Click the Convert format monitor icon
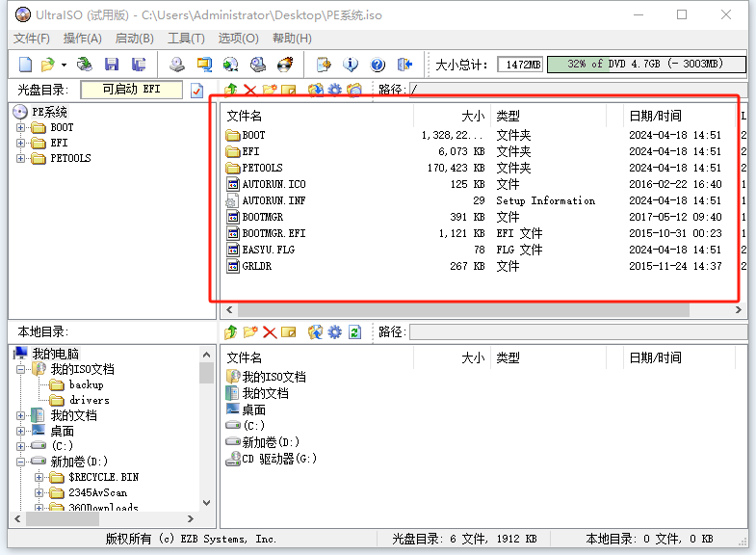The height and width of the screenshot is (555, 756). [204, 65]
